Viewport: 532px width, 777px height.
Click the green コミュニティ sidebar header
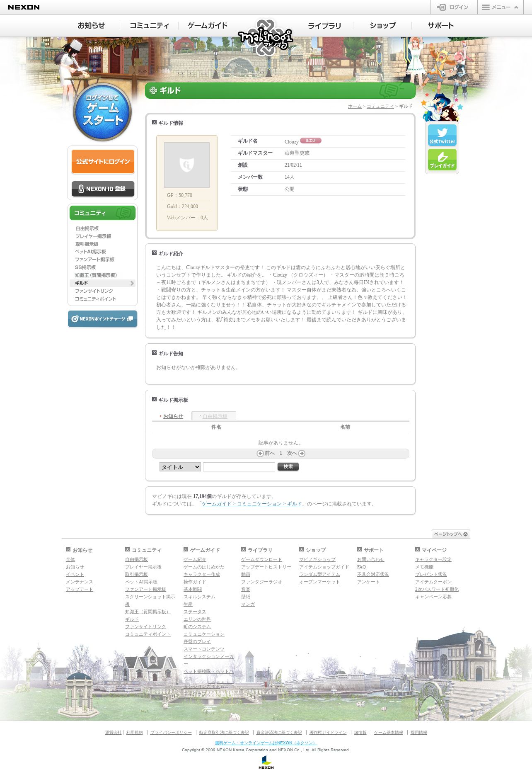103,213
